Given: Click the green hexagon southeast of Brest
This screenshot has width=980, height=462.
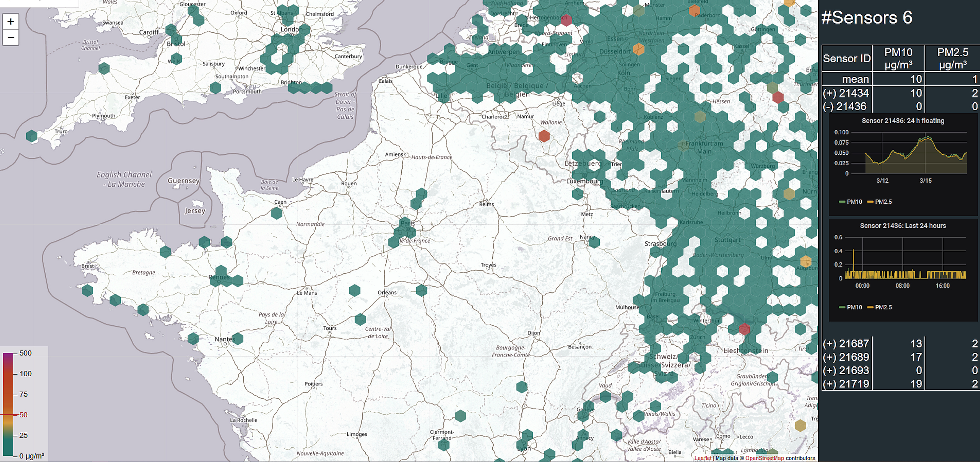Looking at the screenshot, I should click(x=87, y=291).
